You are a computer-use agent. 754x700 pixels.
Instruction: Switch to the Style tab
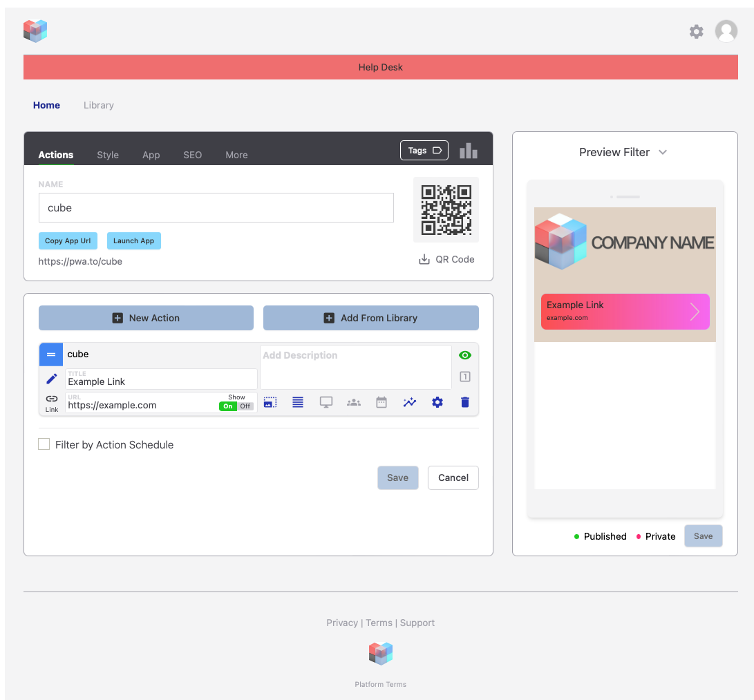point(108,155)
